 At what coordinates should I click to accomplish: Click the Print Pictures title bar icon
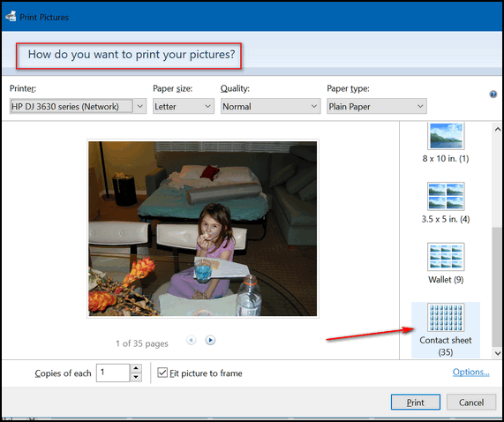point(11,17)
